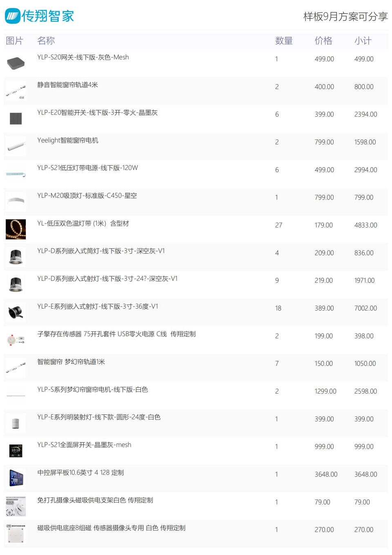Select the 样板9月方案可分享 title text

point(345,16)
